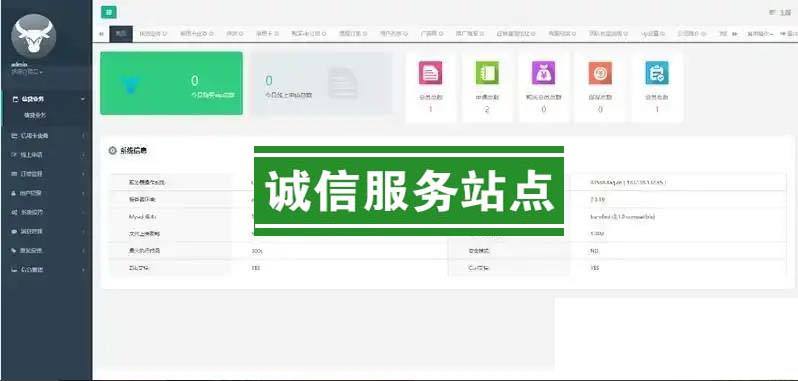This screenshot has width=798, height=381.
Task: Click the lock icon in sidebar
Action: coord(14,193)
